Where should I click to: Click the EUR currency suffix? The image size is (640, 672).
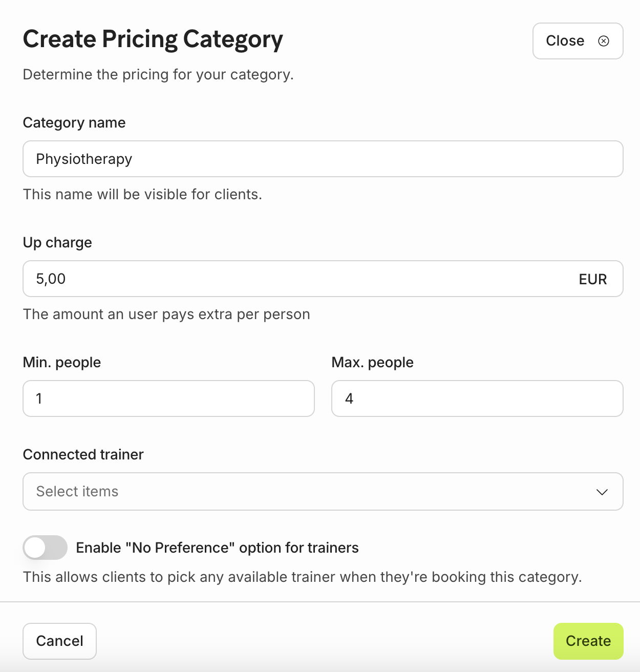pyautogui.click(x=592, y=279)
